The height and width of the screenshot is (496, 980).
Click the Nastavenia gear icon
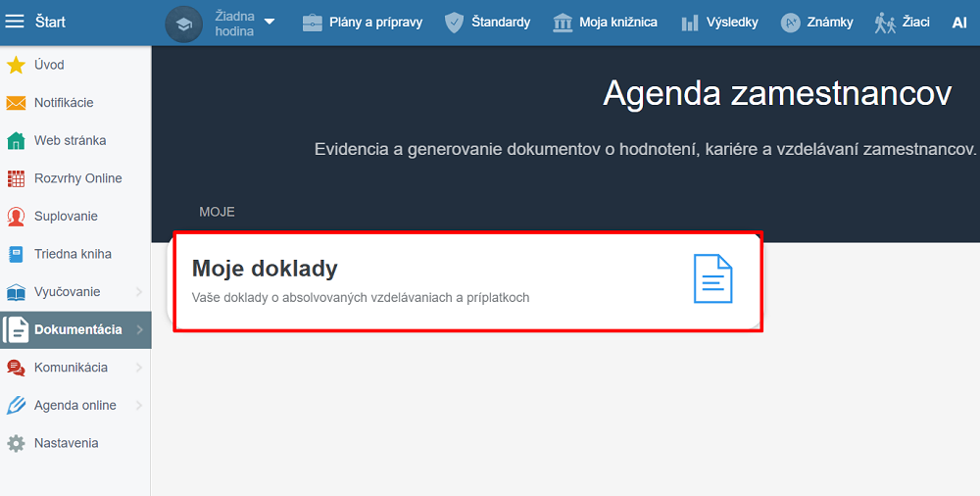pyautogui.click(x=16, y=443)
